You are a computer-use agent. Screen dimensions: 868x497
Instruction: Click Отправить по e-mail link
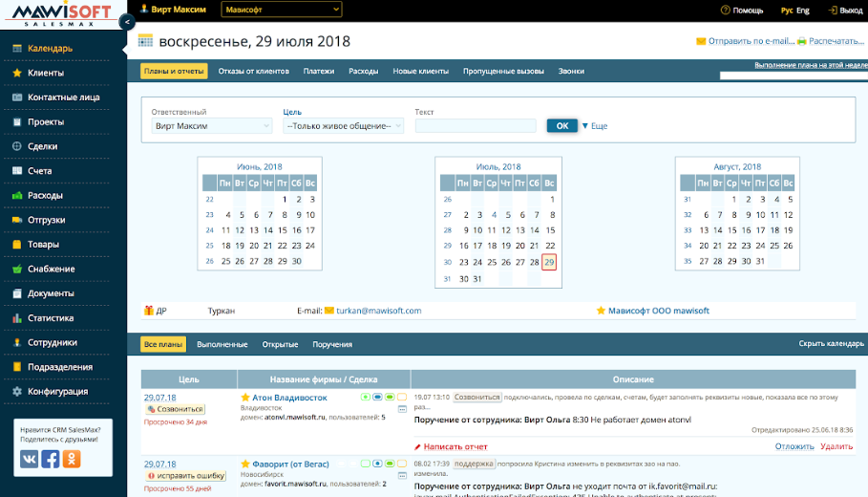[x=752, y=41]
